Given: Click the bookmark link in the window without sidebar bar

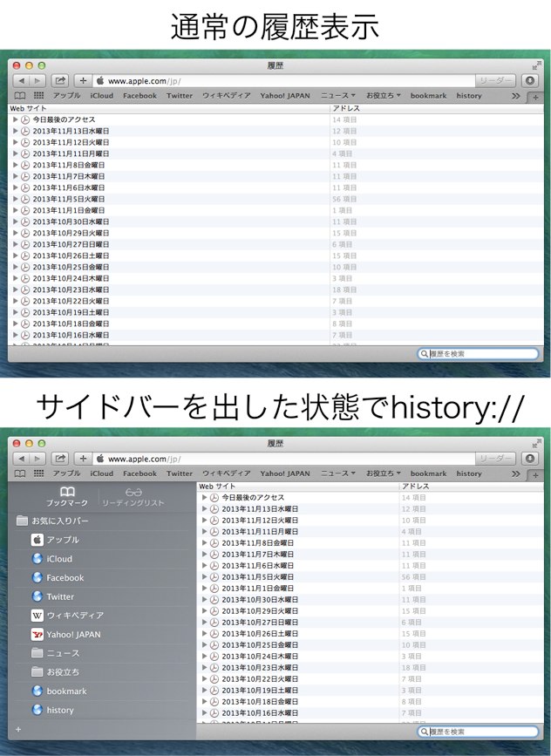Looking at the screenshot, I should point(429,95).
